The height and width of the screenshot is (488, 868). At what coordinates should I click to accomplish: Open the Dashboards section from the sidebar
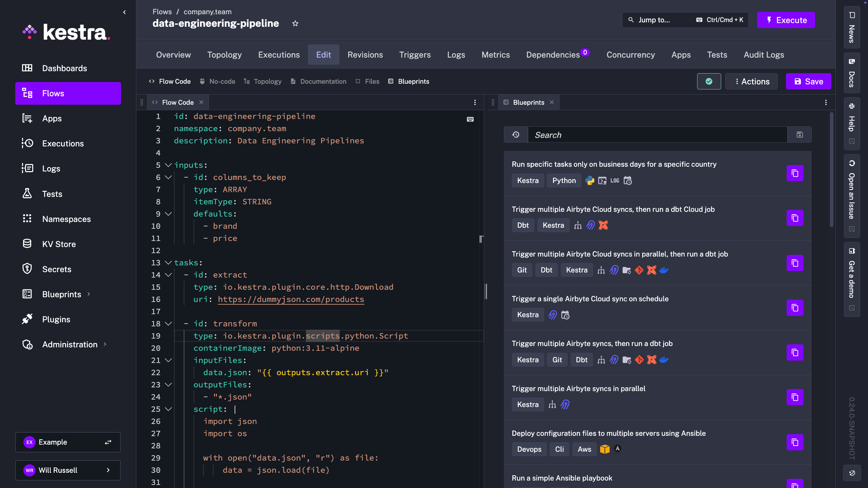point(64,68)
